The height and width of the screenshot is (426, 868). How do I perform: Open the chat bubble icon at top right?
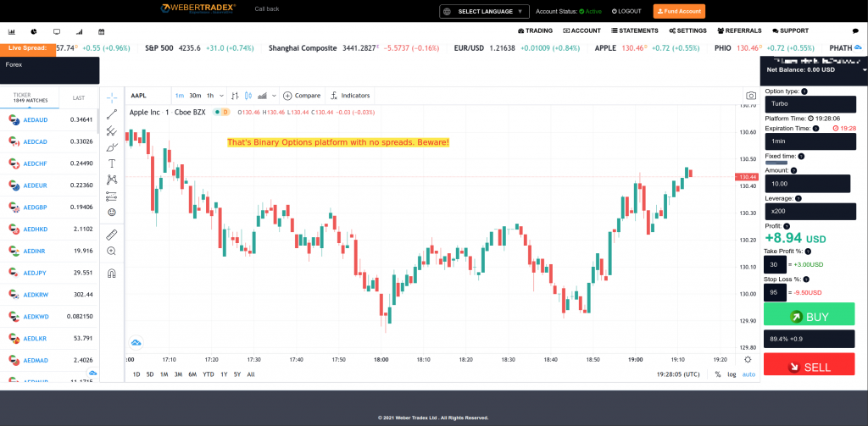(x=855, y=31)
